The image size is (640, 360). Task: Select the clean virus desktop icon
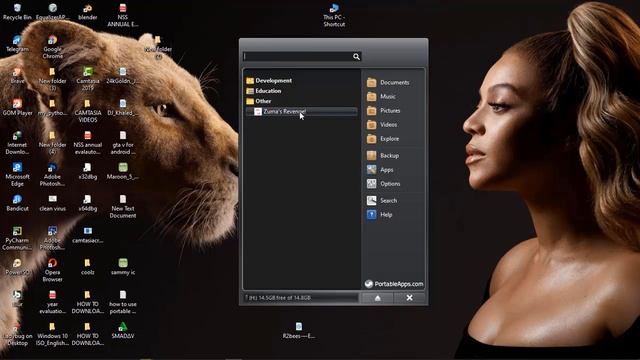pyautogui.click(x=52, y=203)
